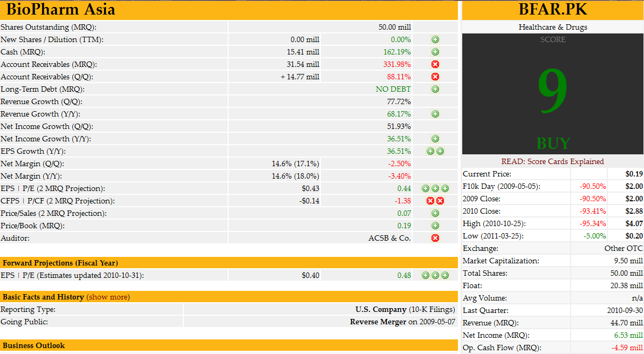Open the Healthcare & Drugs sector link
644x354 pixels.
coord(552,27)
